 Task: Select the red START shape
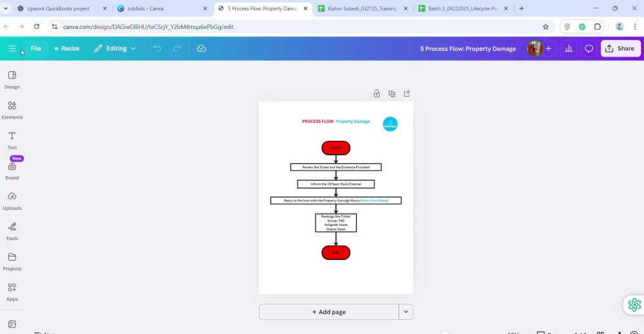(x=336, y=148)
